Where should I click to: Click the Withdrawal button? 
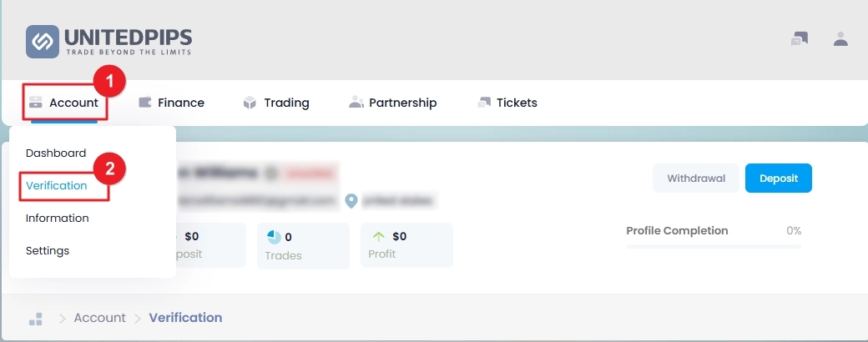(696, 179)
